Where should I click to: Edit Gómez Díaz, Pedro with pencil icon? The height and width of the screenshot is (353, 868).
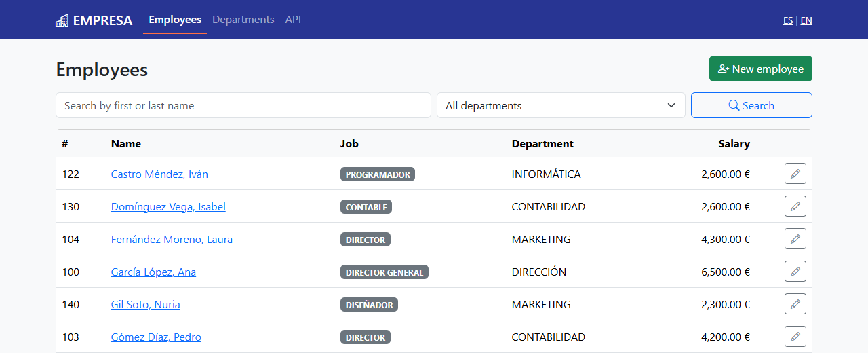click(x=795, y=337)
